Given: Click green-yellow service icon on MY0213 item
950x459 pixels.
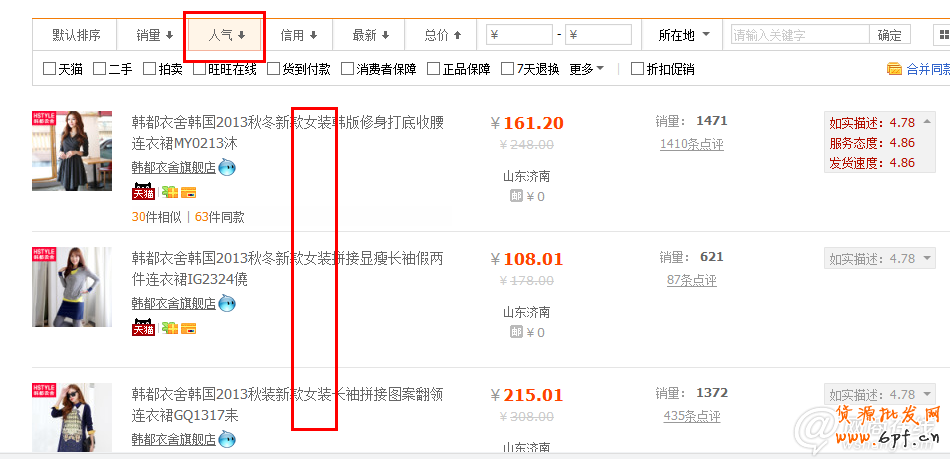Looking at the screenshot, I should [x=170, y=193].
